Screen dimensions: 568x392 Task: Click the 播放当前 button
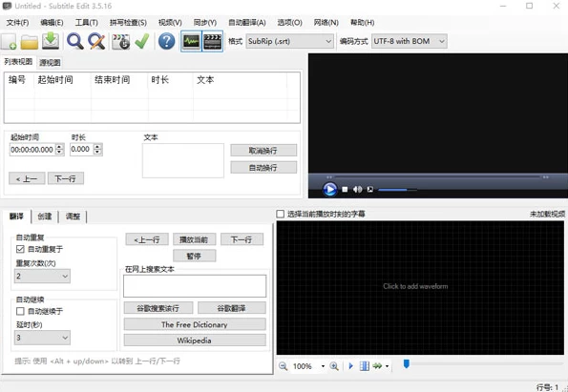click(194, 239)
